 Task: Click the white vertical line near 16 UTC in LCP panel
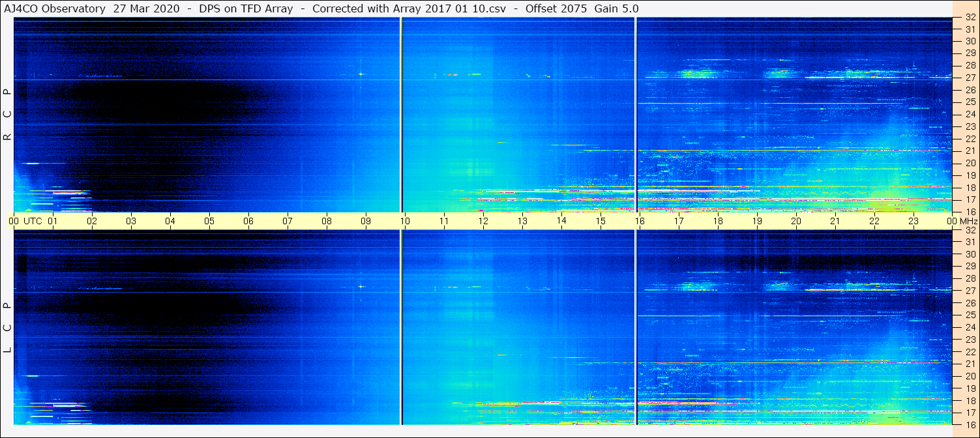click(x=636, y=327)
